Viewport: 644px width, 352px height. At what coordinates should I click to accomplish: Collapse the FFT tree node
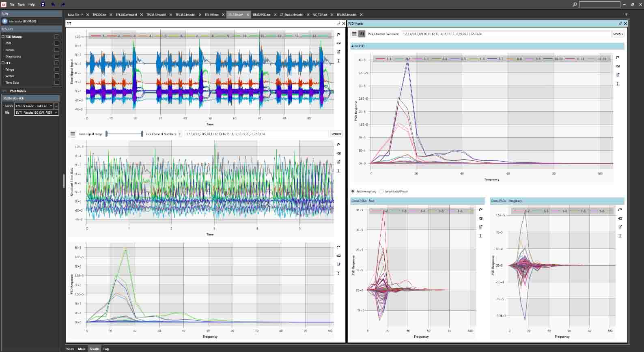(x=3, y=63)
